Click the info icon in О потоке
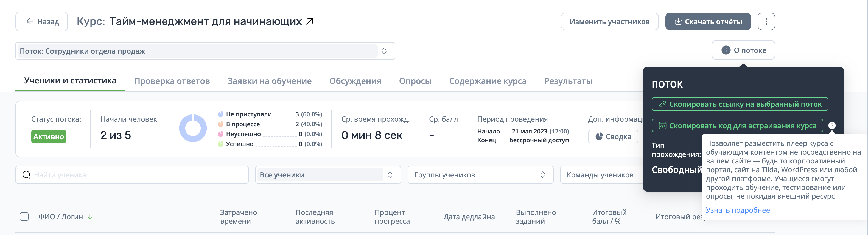868x235 pixels. tap(726, 50)
